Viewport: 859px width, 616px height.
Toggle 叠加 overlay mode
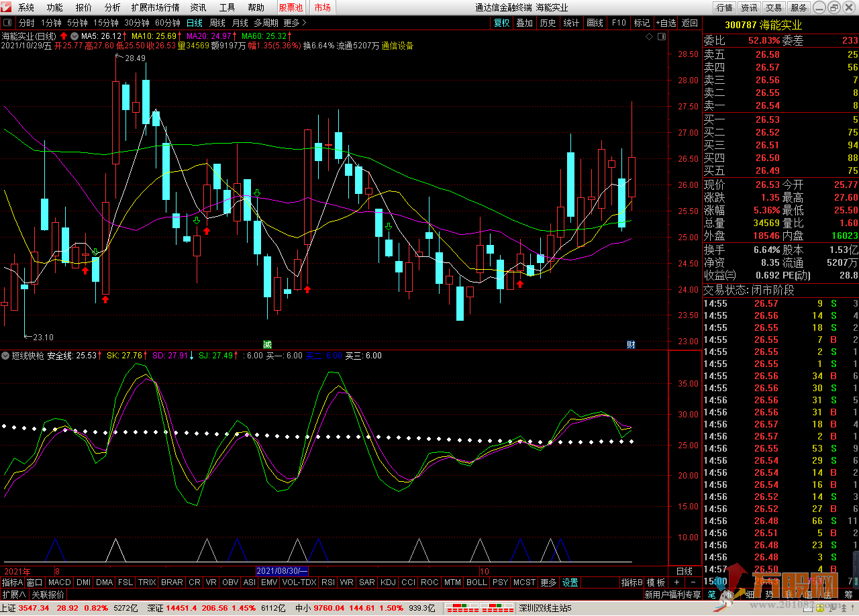(524, 23)
